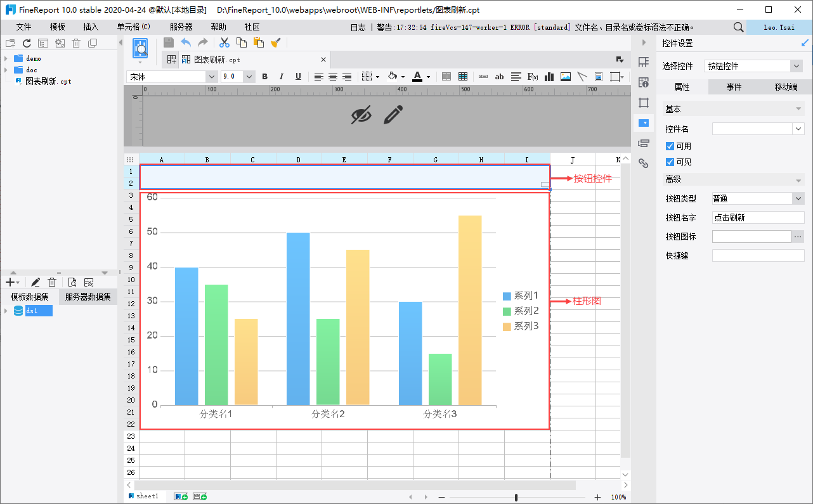
Task: Open the 插入 menu
Action: click(91, 27)
